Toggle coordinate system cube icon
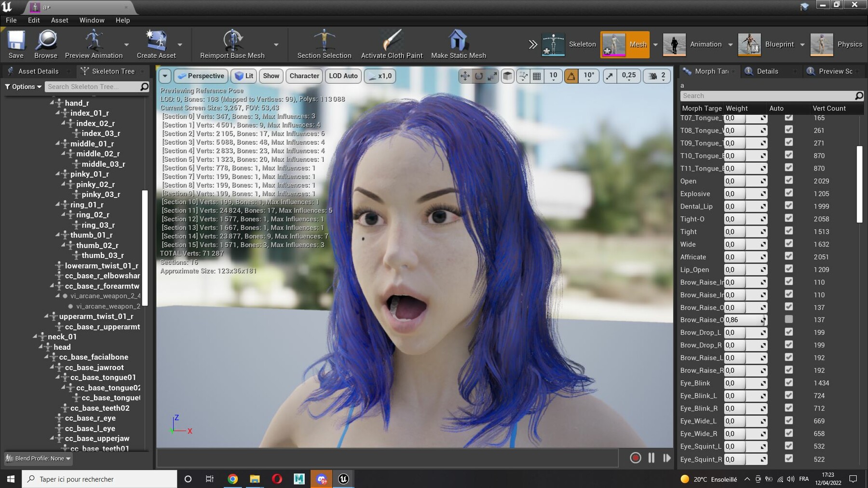 (507, 76)
